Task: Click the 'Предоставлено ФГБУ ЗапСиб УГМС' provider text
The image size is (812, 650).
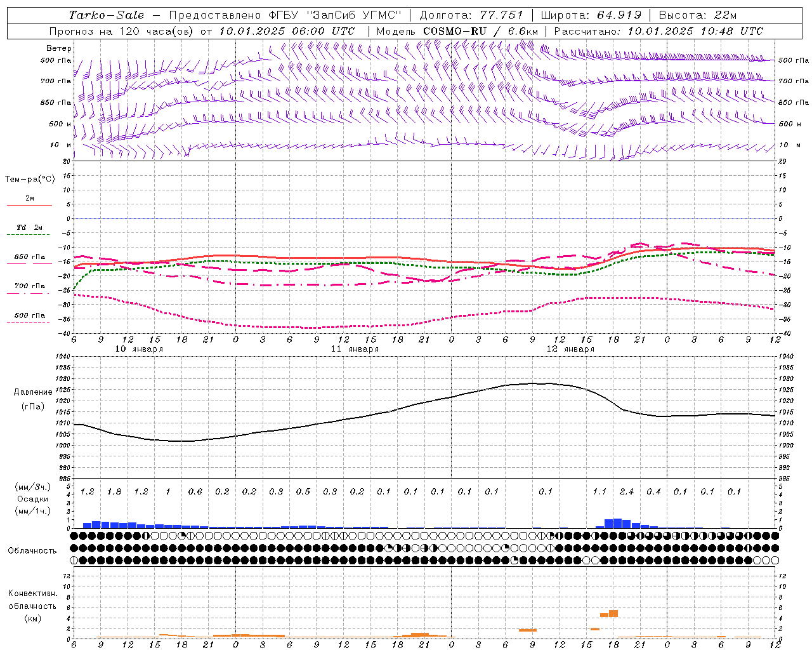Action: tap(285, 15)
